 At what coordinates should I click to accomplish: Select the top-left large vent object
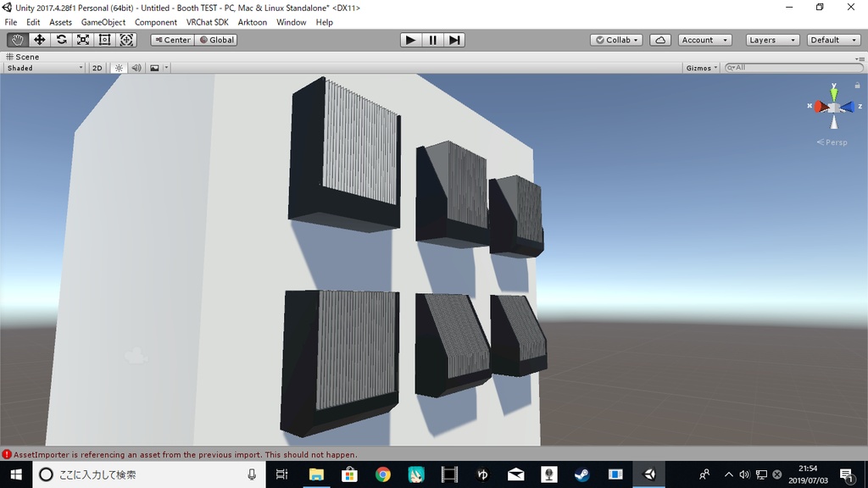[344, 155]
